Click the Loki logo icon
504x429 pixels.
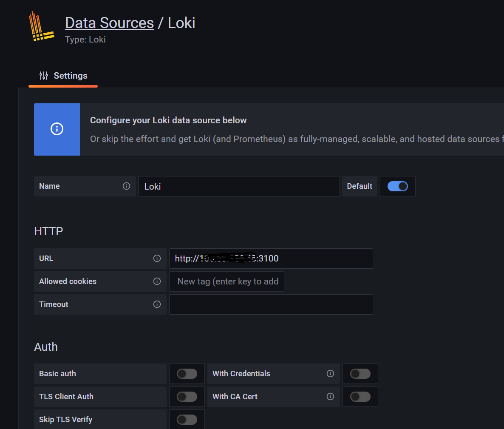(x=41, y=27)
